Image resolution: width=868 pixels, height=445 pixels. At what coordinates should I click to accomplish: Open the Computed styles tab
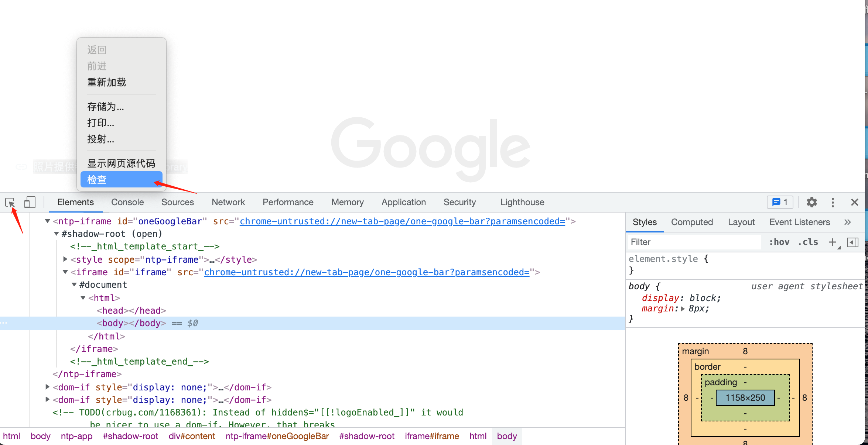(x=692, y=222)
